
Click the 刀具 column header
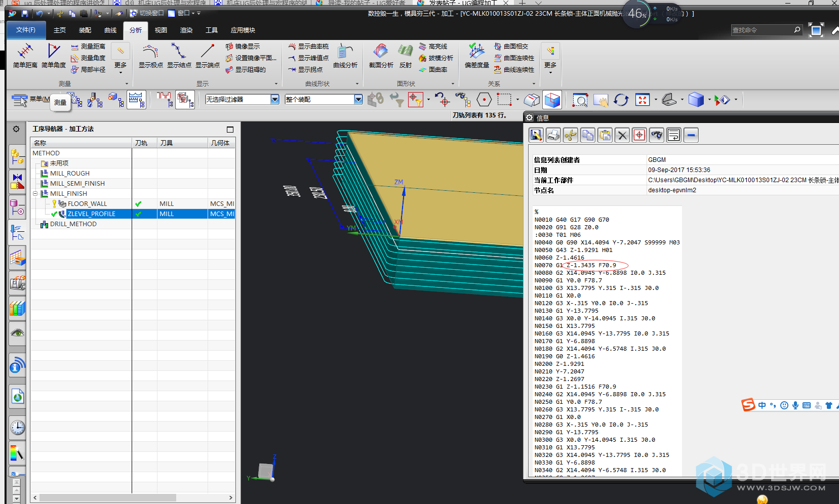tap(182, 143)
